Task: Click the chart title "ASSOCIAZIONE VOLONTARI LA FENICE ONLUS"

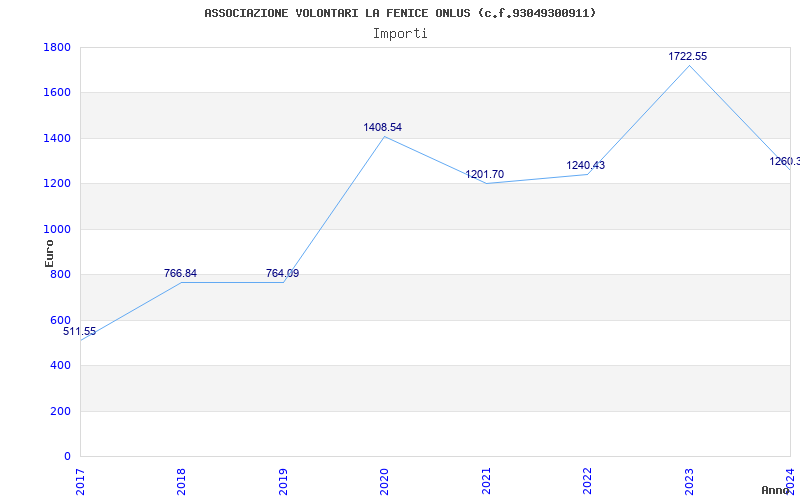Action: coord(337,13)
